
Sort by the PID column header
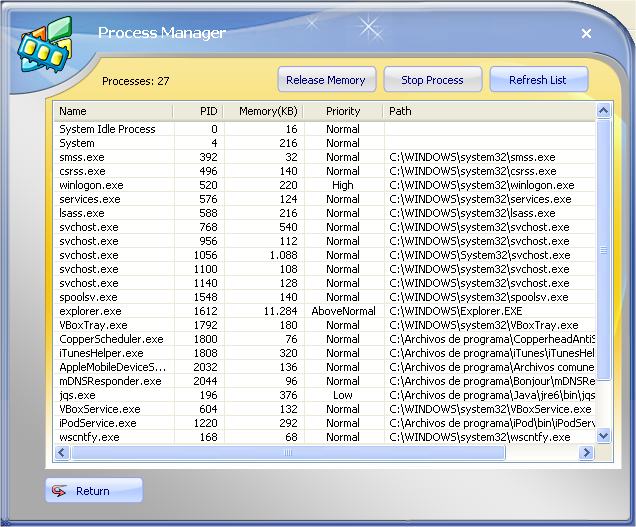[198, 111]
